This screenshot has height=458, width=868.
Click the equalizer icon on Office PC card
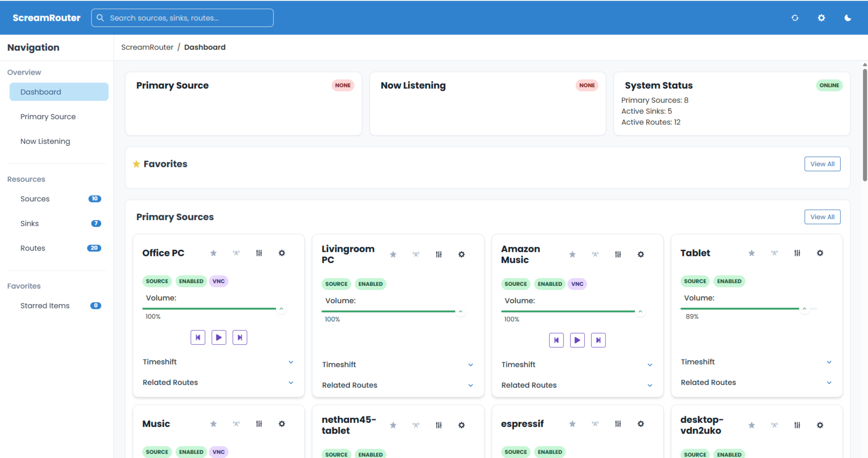pos(259,253)
